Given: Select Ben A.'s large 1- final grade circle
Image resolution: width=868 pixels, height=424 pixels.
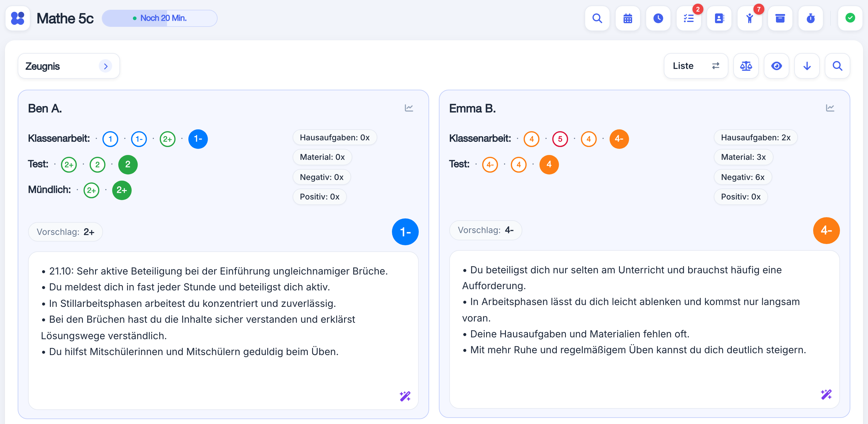Looking at the screenshot, I should pos(405,232).
